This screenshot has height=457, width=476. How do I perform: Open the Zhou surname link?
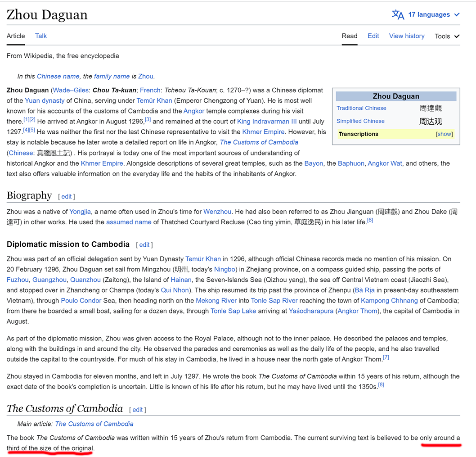[x=146, y=76]
